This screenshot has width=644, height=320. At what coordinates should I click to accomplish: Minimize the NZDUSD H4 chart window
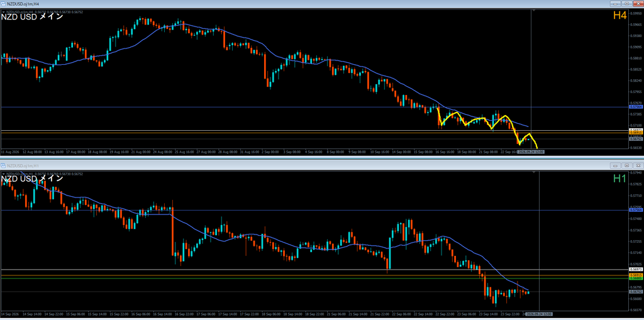point(615,3)
